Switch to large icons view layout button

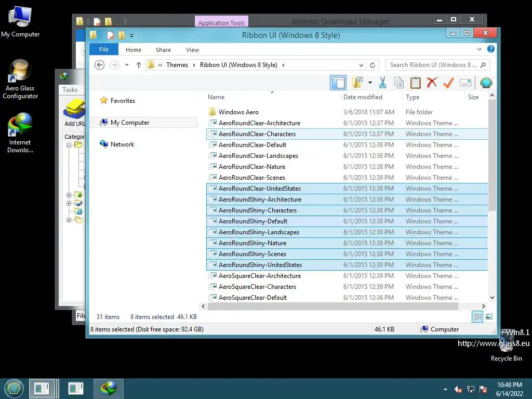tap(488, 316)
